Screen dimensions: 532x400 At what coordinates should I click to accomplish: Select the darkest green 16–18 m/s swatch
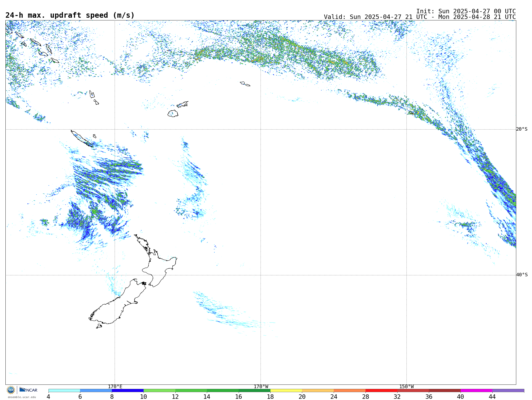tap(254, 391)
